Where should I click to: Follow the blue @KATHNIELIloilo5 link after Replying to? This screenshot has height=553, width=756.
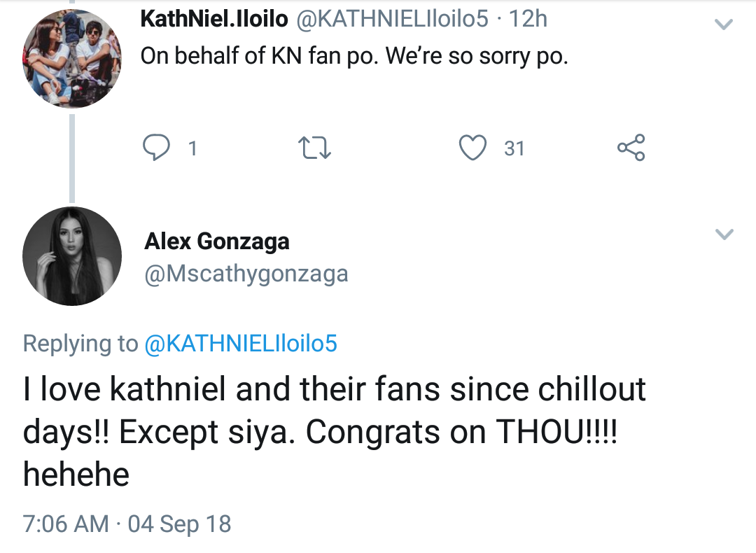point(240,344)
